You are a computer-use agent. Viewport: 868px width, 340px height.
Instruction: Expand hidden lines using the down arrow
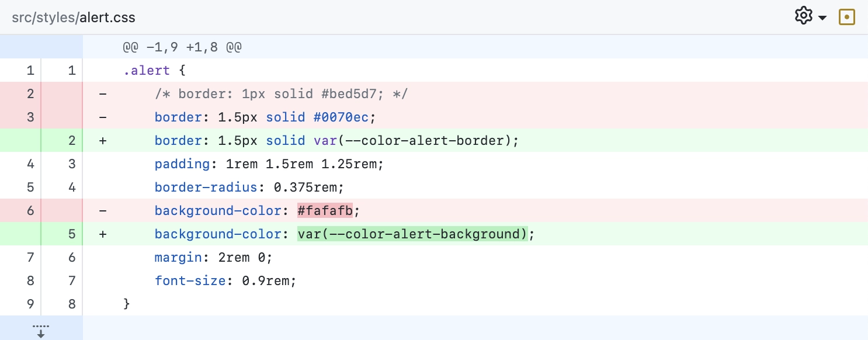coord(40,333)
